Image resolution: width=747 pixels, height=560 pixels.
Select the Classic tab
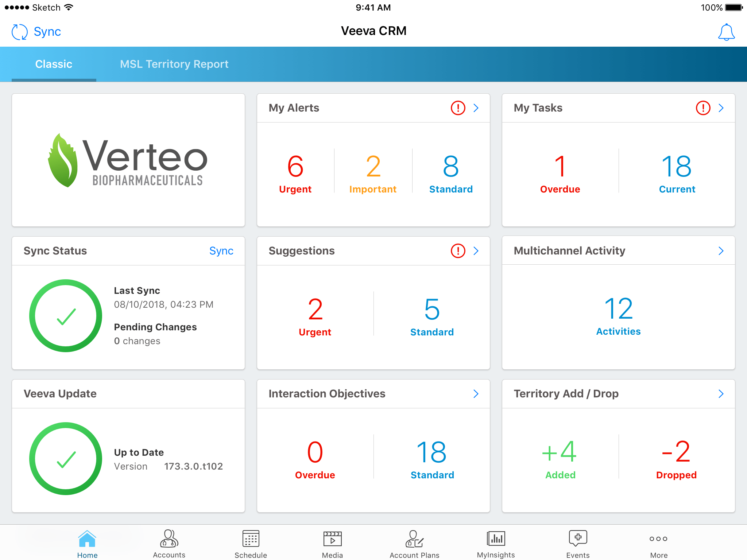[x=54, y=64]
